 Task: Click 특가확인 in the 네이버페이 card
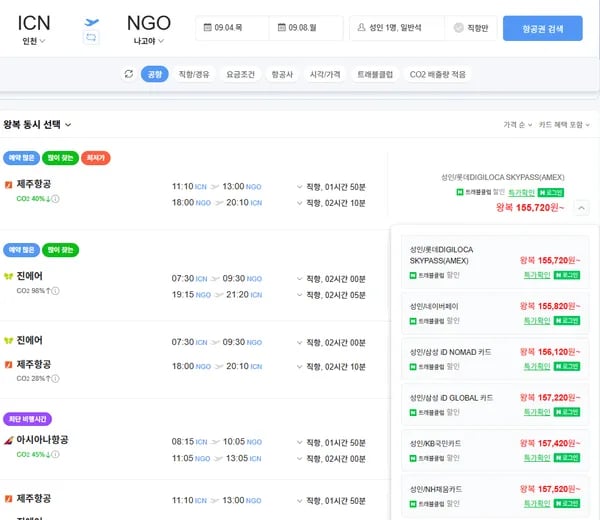click(x=537, y=321)
